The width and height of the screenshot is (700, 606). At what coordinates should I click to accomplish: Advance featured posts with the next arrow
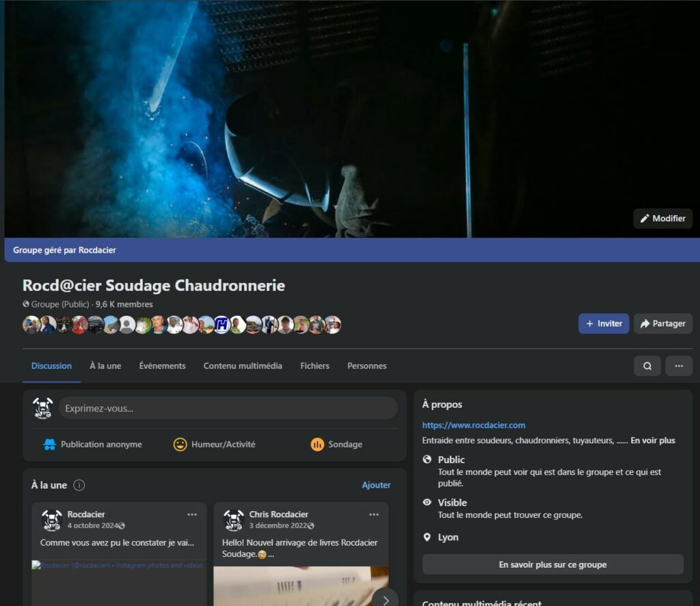(385, 599)
